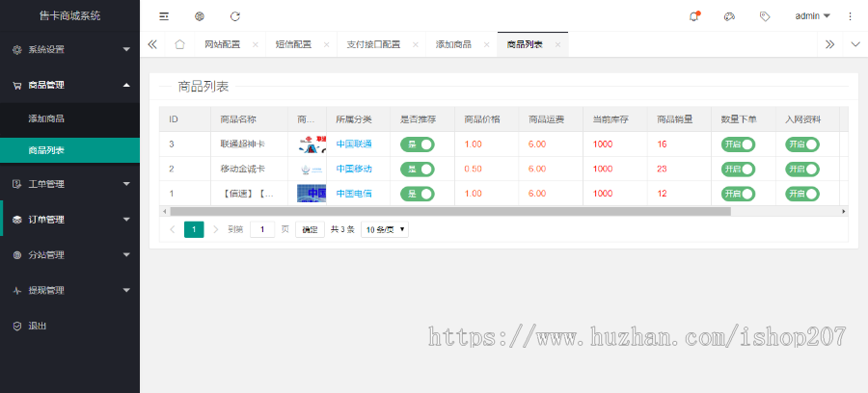The height and width of the screenshot is (393, 868).
Task: Expand the 分站管理 menu arrow
Action: [x=126, y=255]
